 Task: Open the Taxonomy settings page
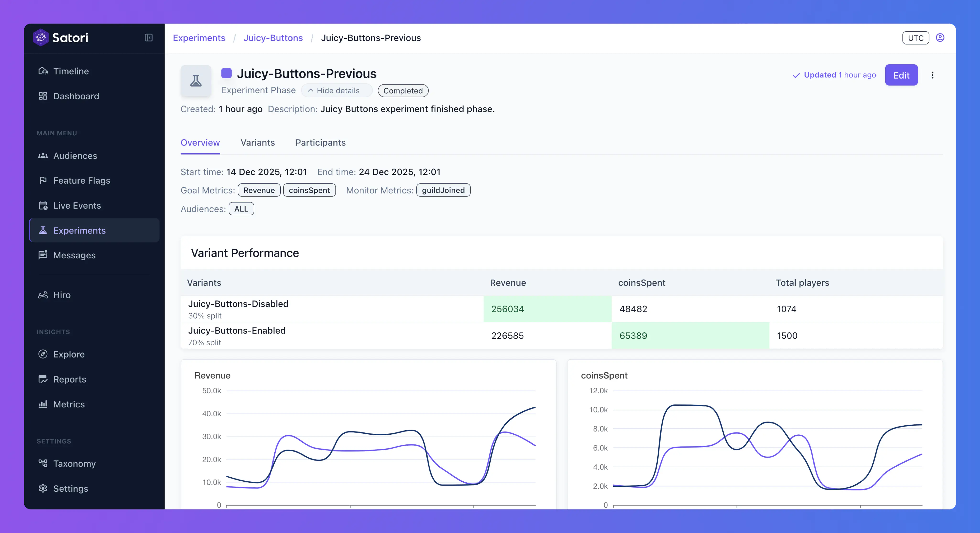click(x=74, y=464)
